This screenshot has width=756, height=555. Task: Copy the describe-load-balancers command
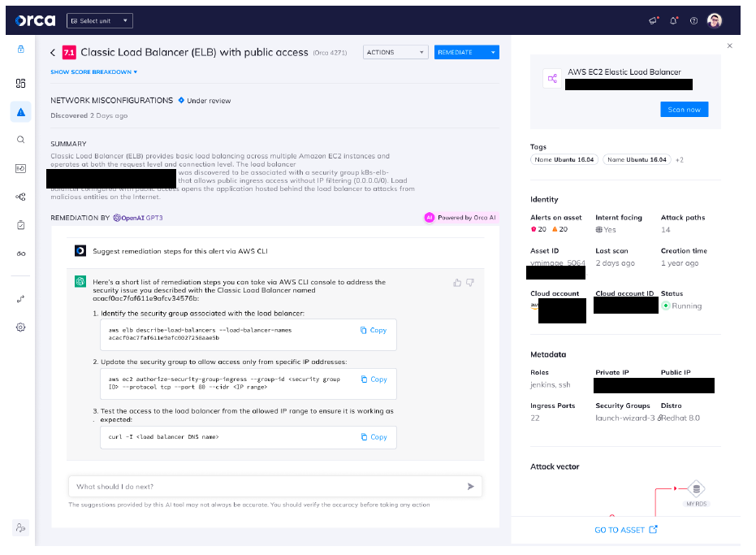click(374, 330)
